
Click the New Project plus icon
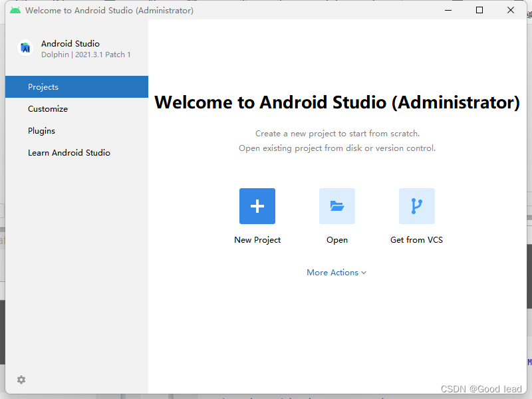point(257,206)
